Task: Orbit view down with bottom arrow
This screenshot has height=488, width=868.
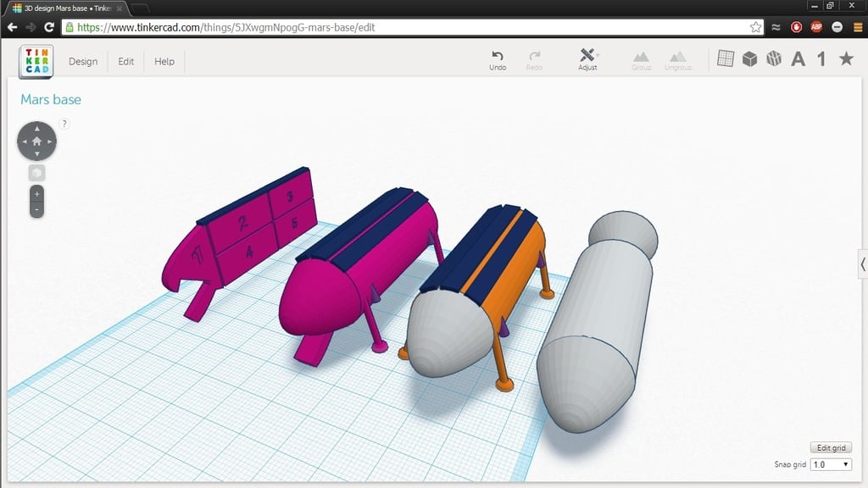Action: click(x=36, y=154)
